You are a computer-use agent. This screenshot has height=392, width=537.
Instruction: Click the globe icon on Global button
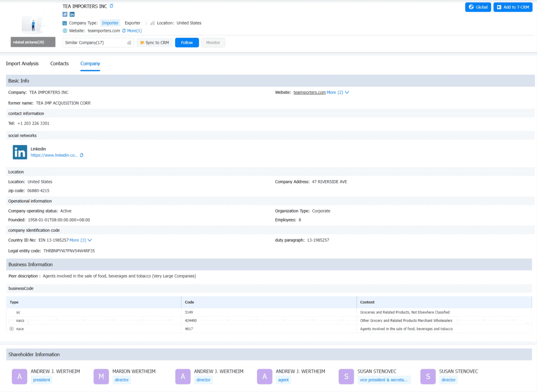(x=471, y=7)
